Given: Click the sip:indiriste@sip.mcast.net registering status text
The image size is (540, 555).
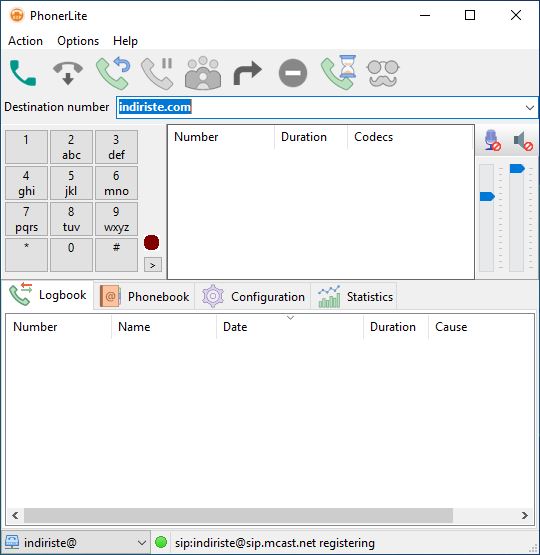Looking at the screenshot, I should point(275,543).
